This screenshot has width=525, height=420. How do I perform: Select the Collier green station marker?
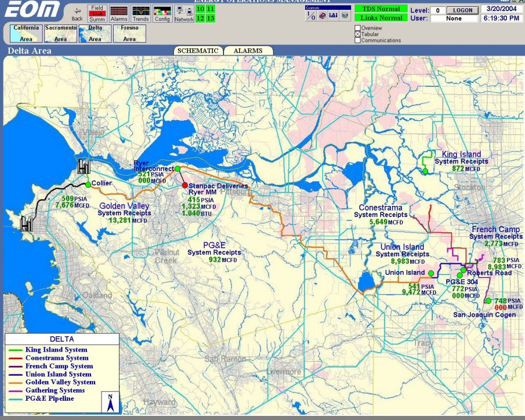[x=88, y=184]
